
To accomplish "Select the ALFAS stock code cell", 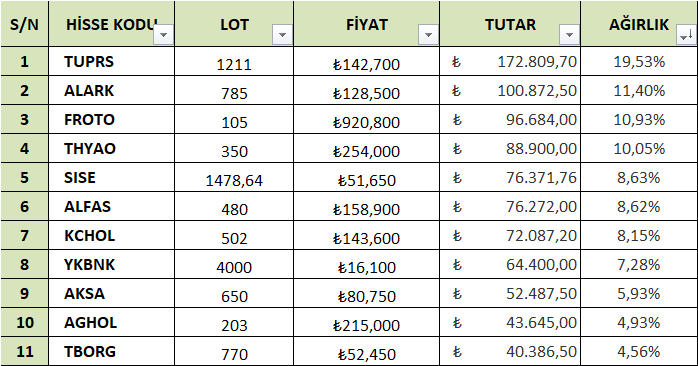I will click(x=112, y=206).
